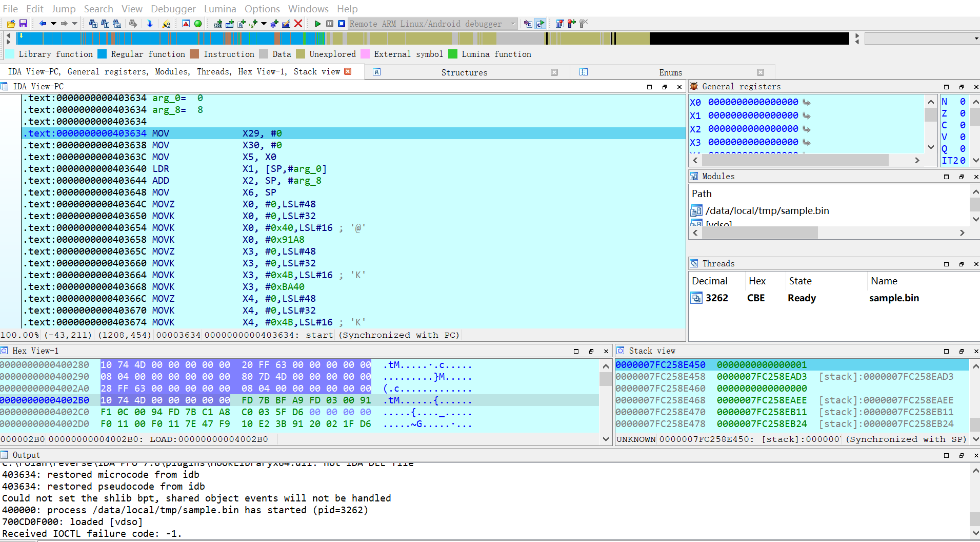Viewport: 980px width, 542px height.
Task: Terminate process with blue stop button
Action: point(341,24)
